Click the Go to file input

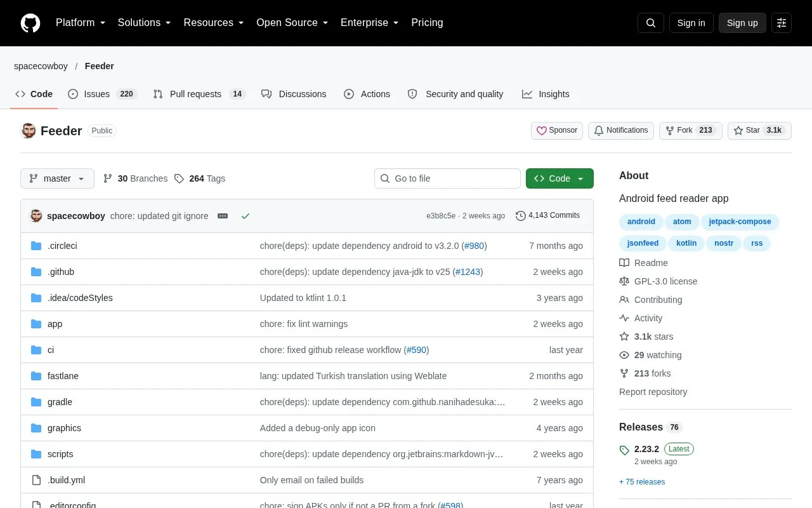[447, 178]
